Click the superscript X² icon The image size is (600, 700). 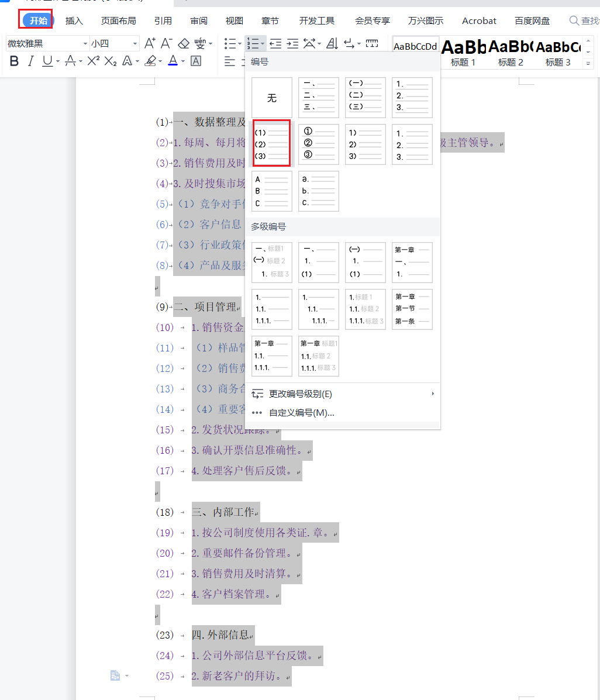click(x=94, y=61)
